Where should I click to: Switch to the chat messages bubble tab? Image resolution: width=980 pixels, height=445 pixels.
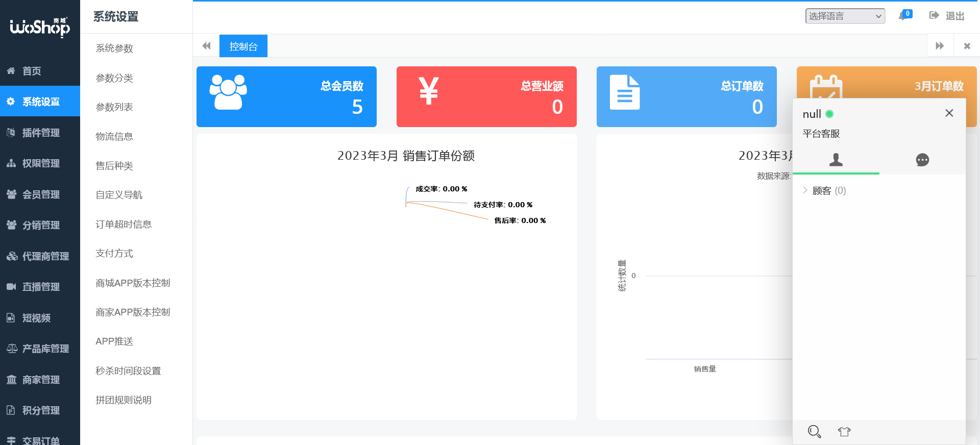click(x=922, y=160)
